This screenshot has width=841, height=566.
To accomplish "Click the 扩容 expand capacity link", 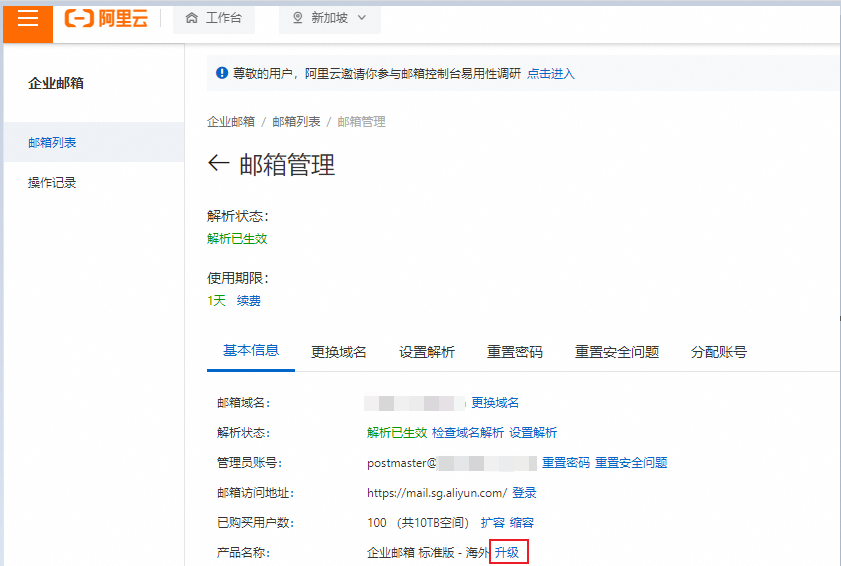I will 492,523.
